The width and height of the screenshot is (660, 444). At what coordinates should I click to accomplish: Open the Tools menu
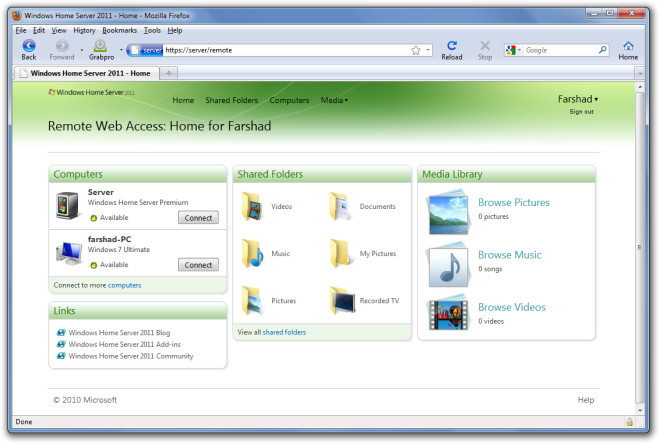tap(152, 30)
